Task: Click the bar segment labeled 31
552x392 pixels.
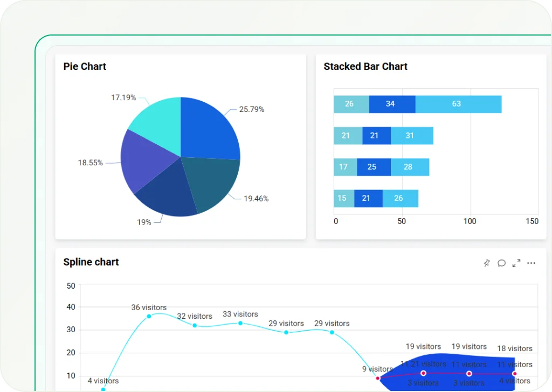Action: coord(411,136)
